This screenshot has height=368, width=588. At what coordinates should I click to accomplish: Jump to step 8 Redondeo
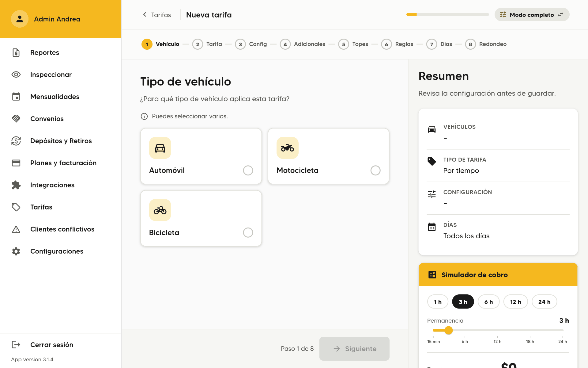tap(486, 44)
